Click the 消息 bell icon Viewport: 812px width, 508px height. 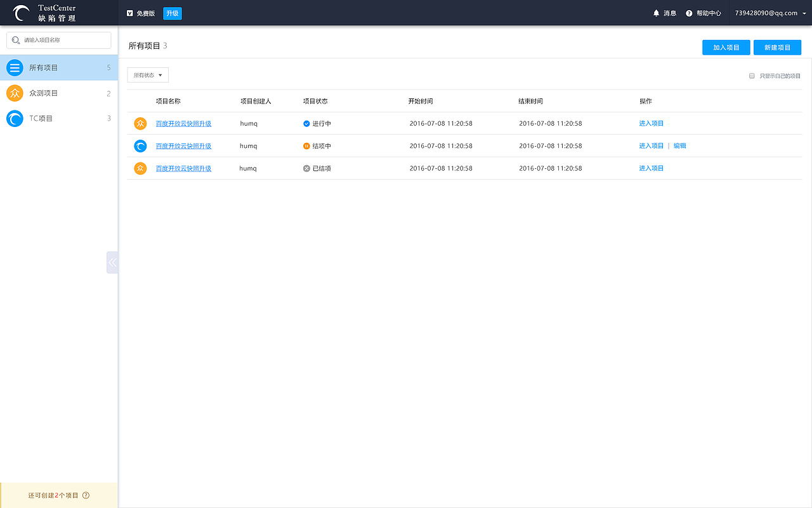(657, 13)
